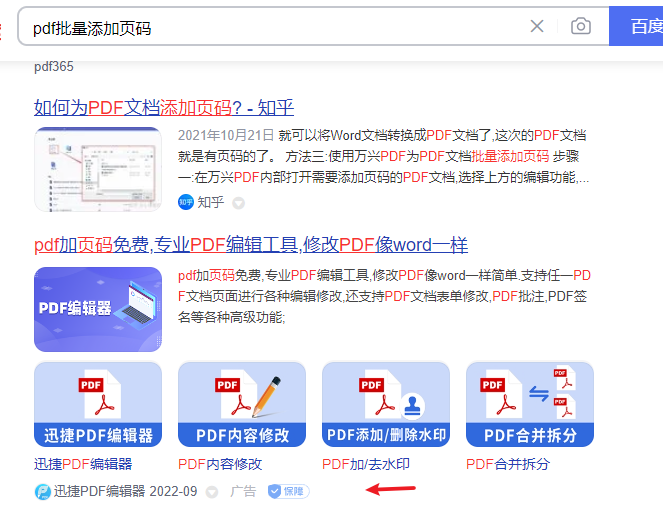Click the 2021年10月21日 result snippet text

383,156
